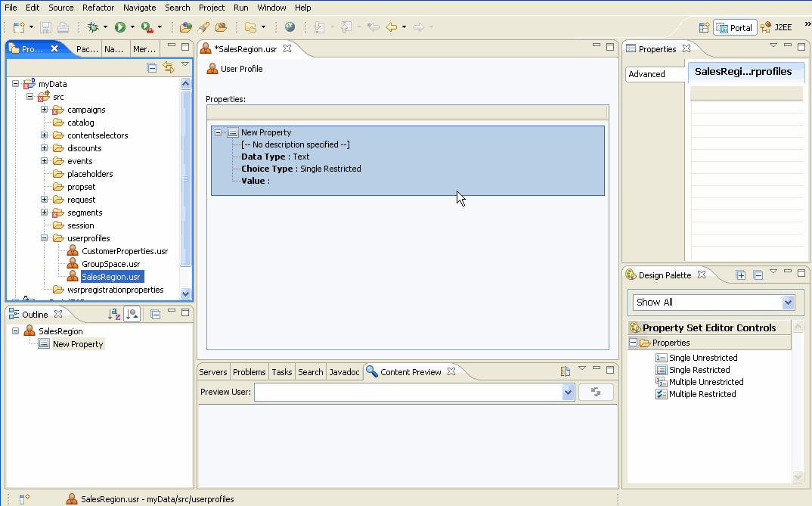Click the globe web browser icon
The height and width of the screenshot is (506, 812).
290,27
